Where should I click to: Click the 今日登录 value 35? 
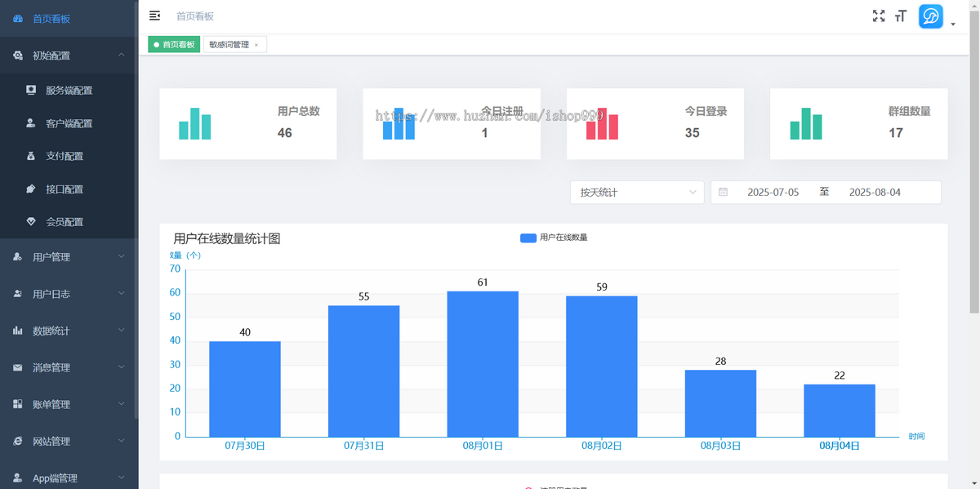pyautogui.click(x=693, y=132)
